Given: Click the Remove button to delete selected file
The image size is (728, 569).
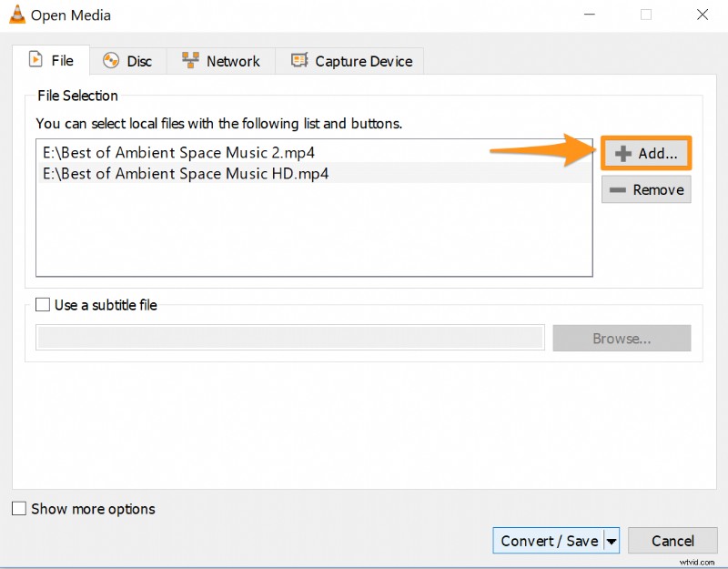Looking at the screenshot, I should click(646, 189).
